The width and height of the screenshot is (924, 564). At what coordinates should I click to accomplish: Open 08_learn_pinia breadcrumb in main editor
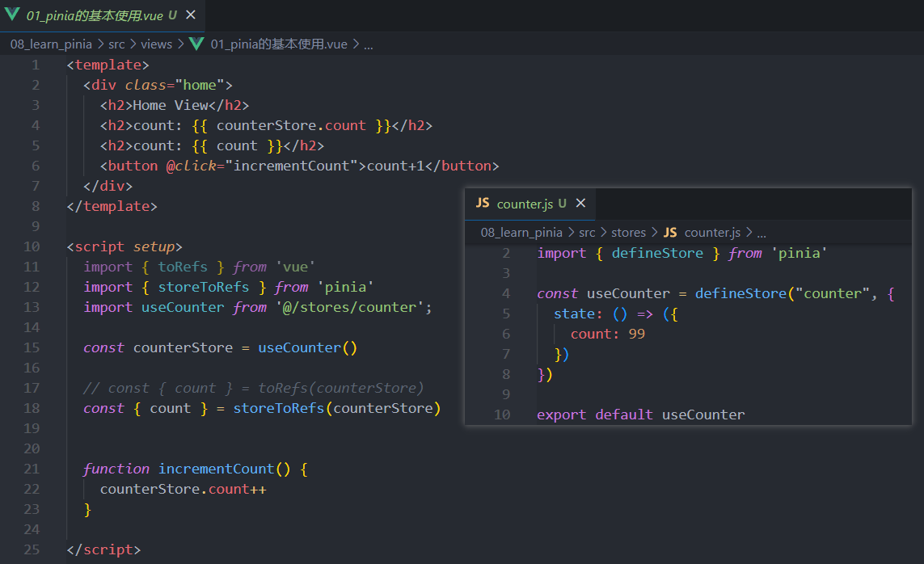(51, 44)
